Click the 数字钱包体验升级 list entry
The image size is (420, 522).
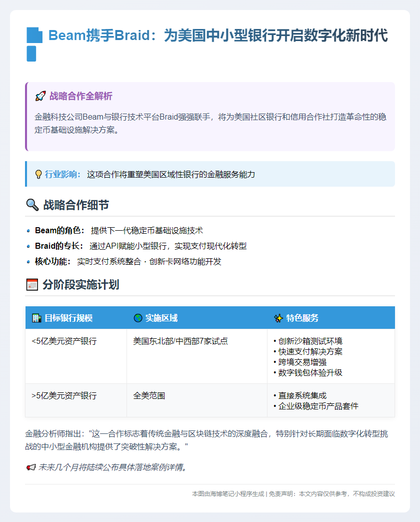pos(308,372)
